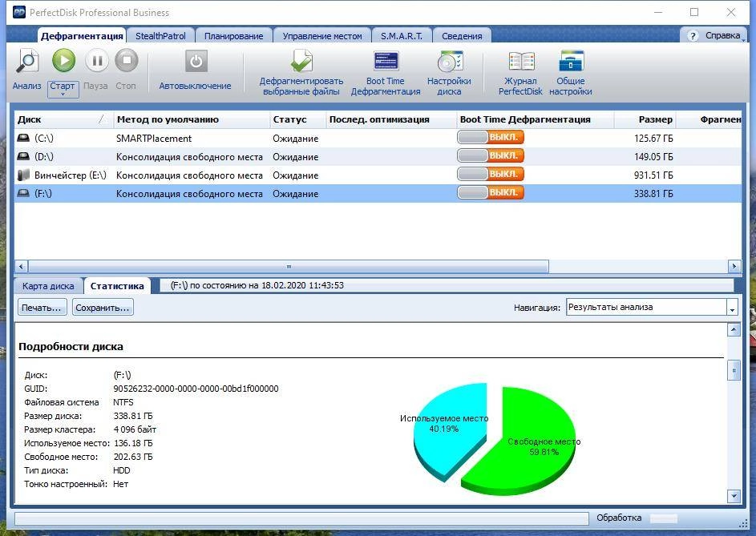Click the Сохранить... button
Viewport: 756px width, 536px height.
[103, 308]
